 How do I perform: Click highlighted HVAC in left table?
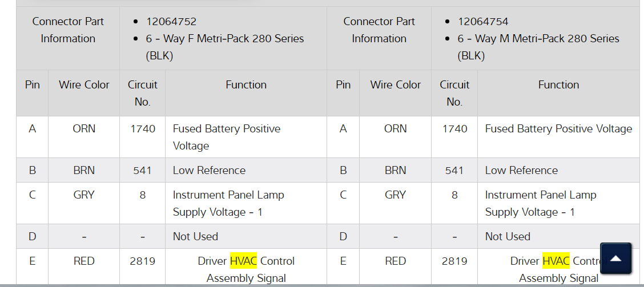pyautogui.click(x=244, y=261)
